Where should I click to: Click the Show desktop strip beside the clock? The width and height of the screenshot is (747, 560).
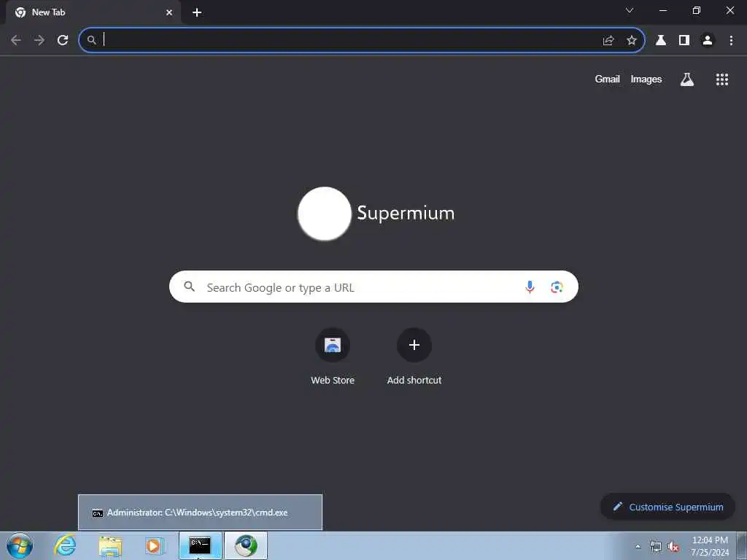tap(742, 545)
